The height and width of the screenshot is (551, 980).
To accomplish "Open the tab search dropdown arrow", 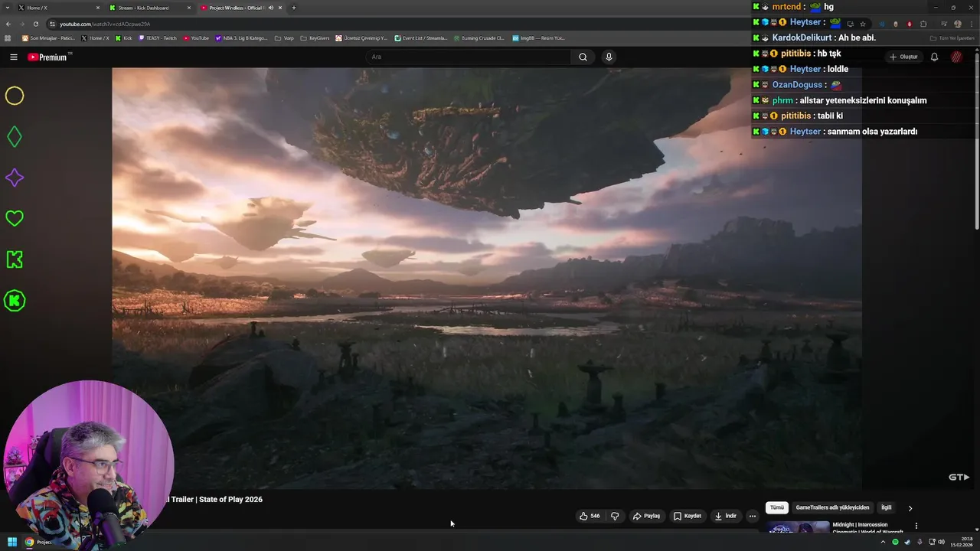I will (x=6, y=8).
